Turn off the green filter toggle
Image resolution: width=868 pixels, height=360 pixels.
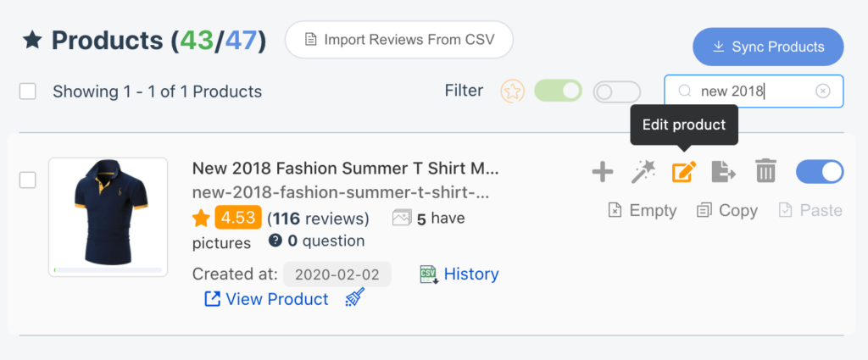pos(558,91)
